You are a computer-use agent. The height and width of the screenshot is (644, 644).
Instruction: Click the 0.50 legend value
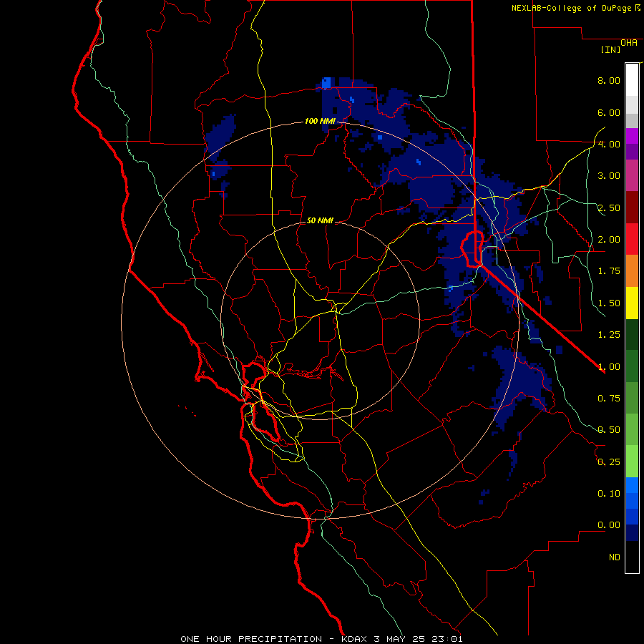click(609, 430)
